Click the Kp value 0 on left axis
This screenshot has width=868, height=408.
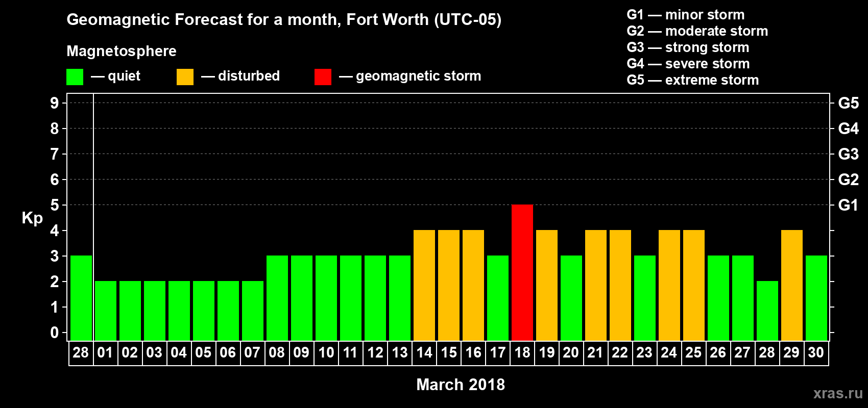click(x=55, y=333)
